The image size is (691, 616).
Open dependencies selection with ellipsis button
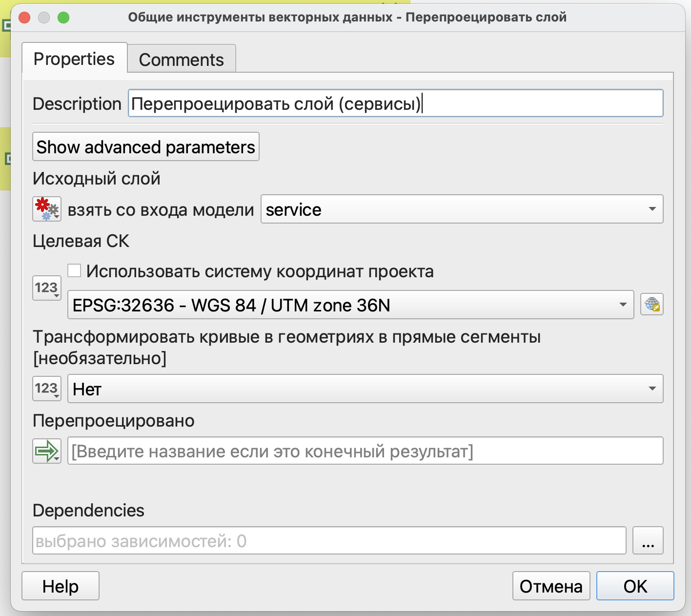648,540
